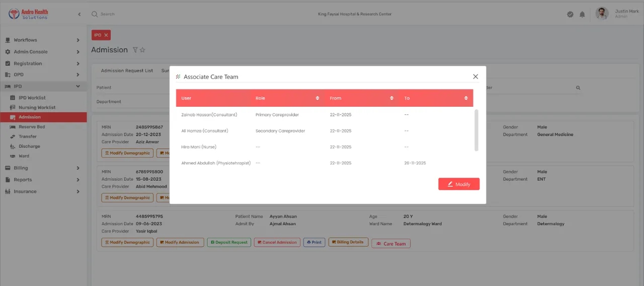Open the notifications bell
The width and height of the screenshot is (644, 286).
coord(582,14)
